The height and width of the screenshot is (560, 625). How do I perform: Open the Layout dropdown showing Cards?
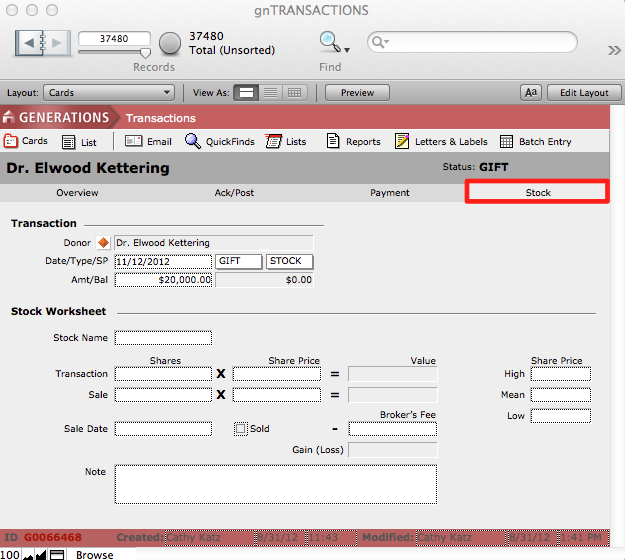click(x=110, y=92)
